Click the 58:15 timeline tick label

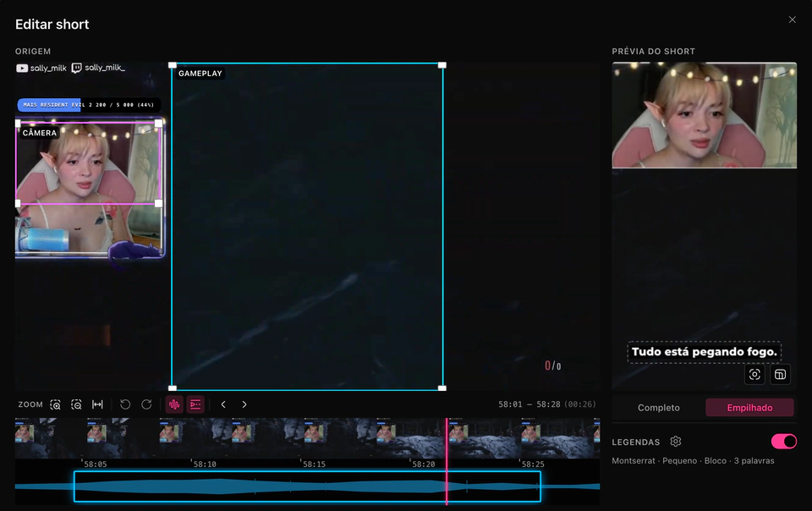315,464
